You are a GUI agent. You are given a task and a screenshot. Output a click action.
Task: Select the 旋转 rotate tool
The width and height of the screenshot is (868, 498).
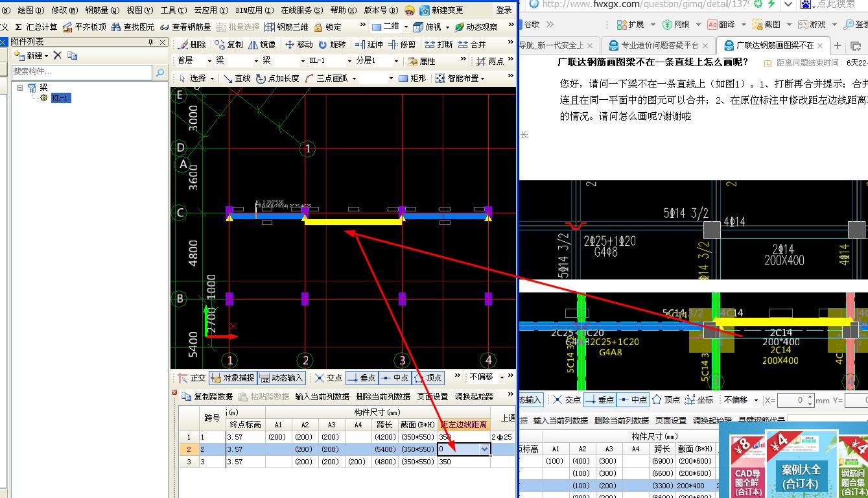tap(332, 45)
